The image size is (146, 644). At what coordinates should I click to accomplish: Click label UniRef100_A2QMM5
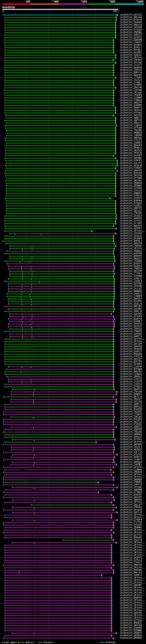(131, 105)
